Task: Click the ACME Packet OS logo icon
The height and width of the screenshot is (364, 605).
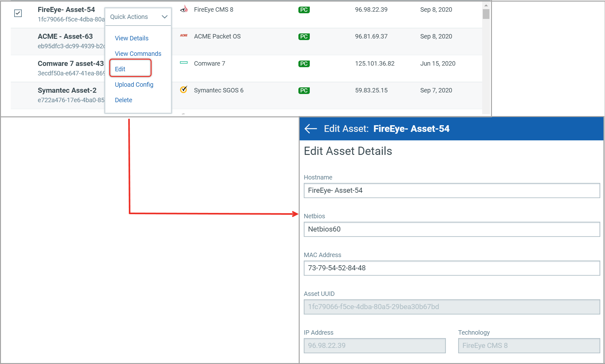Action: (x=184, y=35)
